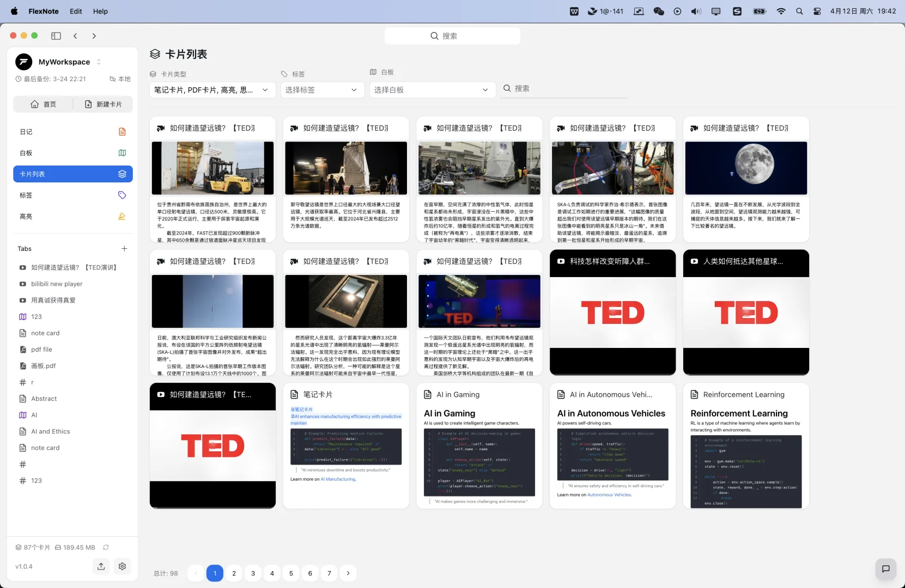Click the 首页 home button
The image size is (905, 588).
point(43,104)
